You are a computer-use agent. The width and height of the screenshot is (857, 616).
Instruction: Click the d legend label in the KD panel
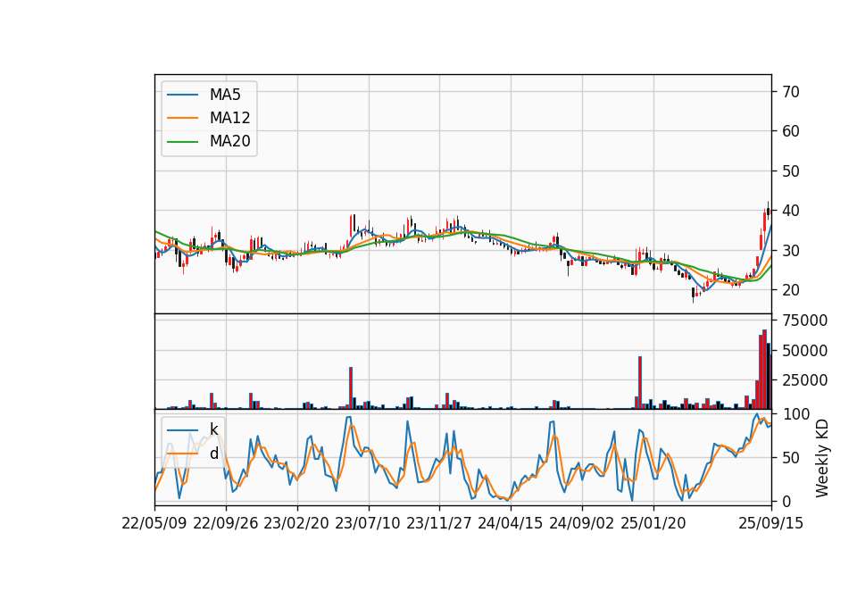(x=213, y=454)
